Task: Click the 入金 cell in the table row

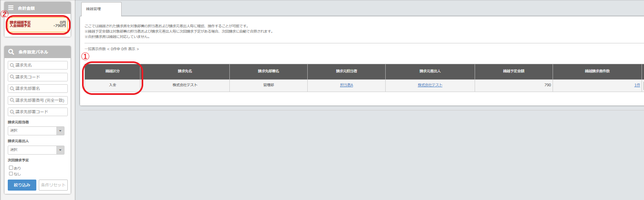Action: 113,85
